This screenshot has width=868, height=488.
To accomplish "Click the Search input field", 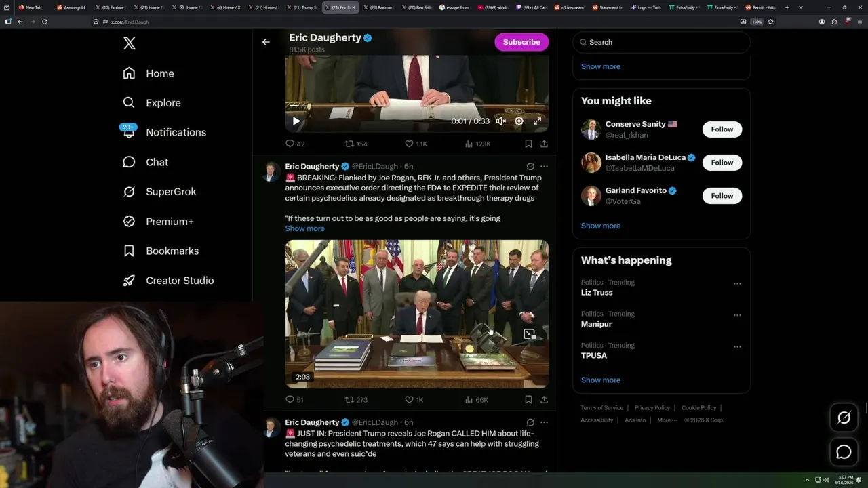I will point(661,42).
